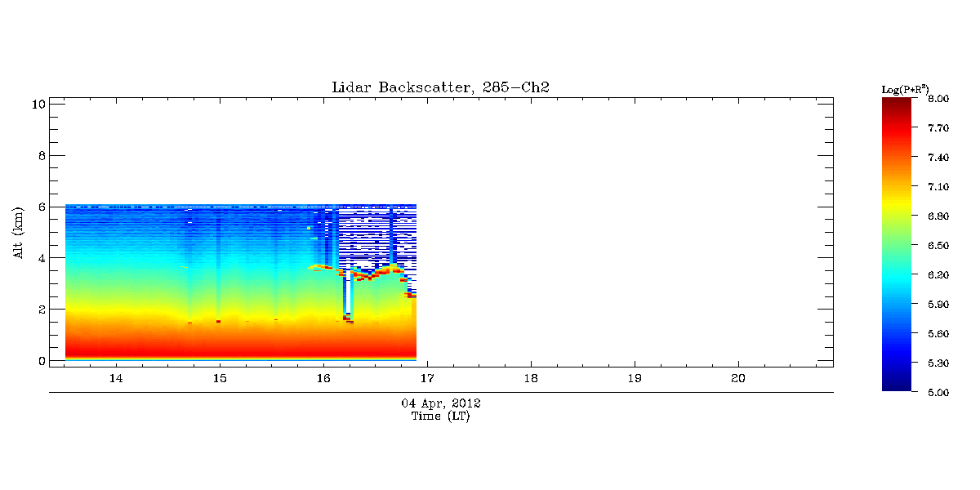Click the colorbar value 5.00
This screenshot has height=490, width=980.
point(938,393)
